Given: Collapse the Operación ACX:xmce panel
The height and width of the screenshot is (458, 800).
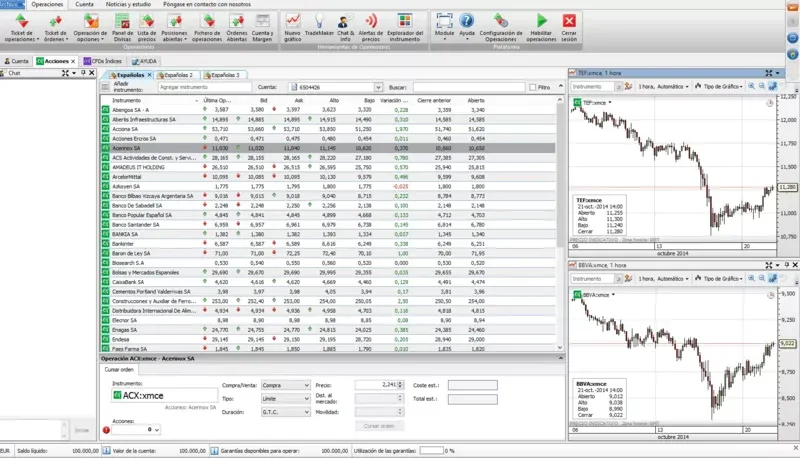Looking at the screenshot, I should (560, 359).
